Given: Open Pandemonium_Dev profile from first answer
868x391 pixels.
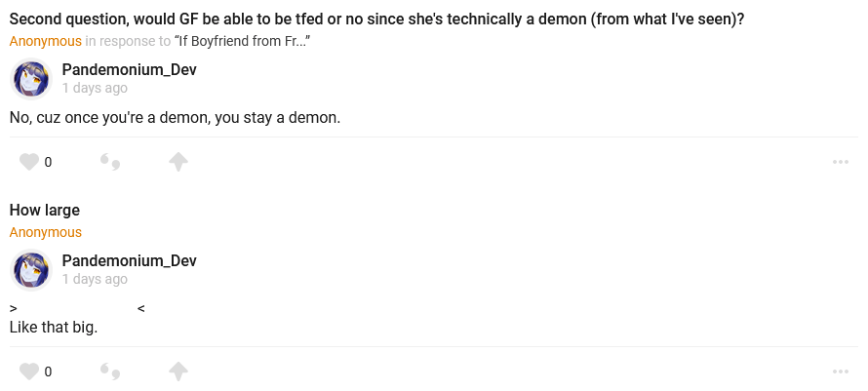Looking at the screenshot, I should pyautogui.click(x=129, y=69).
